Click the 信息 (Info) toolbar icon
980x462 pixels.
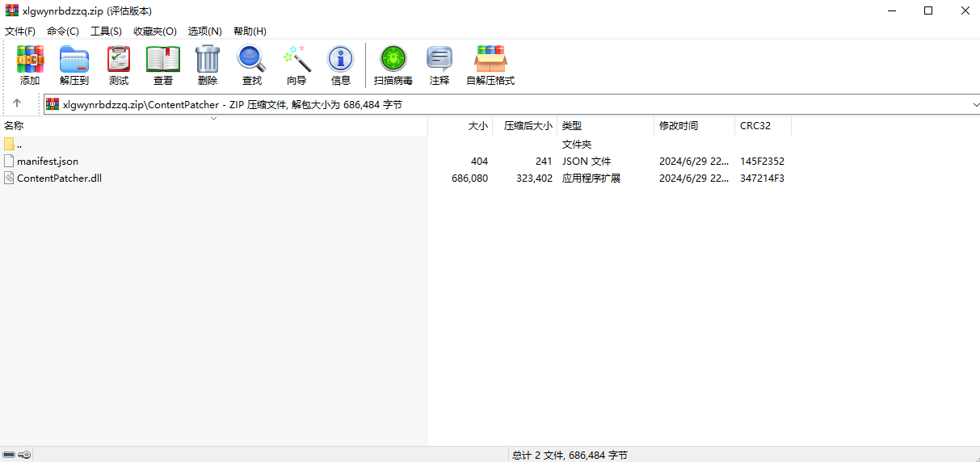[x=341, y=59]
